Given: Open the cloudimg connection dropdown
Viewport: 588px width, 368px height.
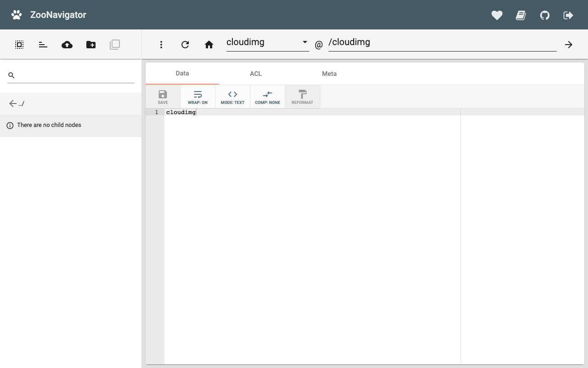Looking at the screenshot, I should (267, 42).
